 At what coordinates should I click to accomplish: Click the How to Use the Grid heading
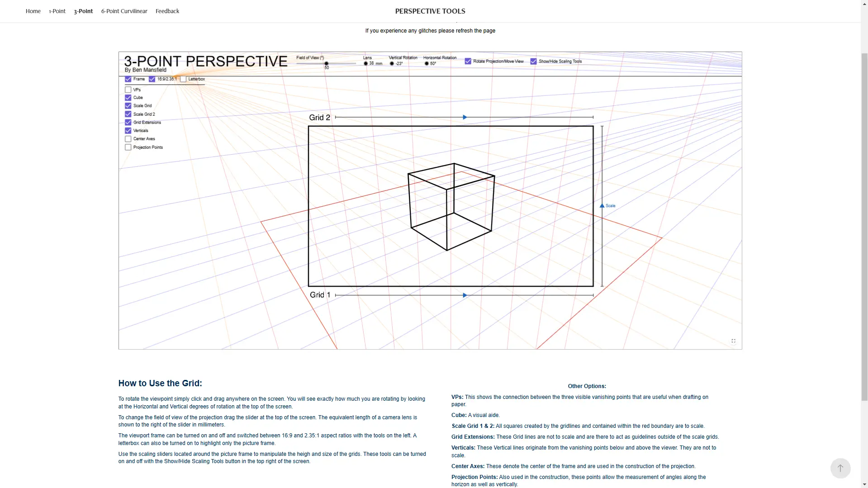tap(160, 384)
